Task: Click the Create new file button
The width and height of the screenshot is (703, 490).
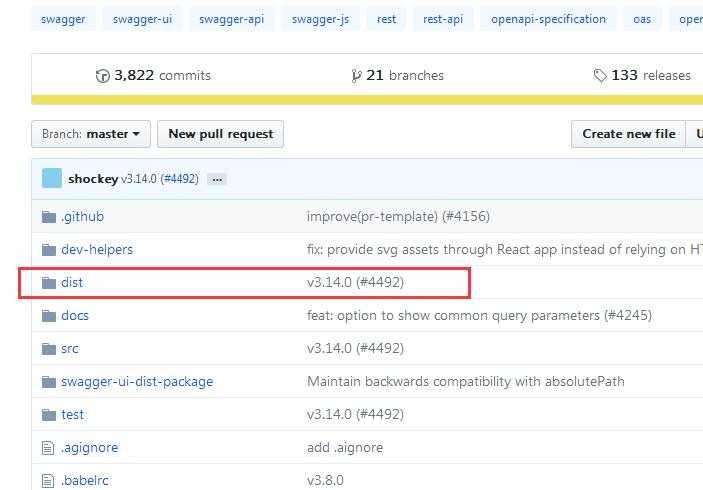Action: coord(629,134)
